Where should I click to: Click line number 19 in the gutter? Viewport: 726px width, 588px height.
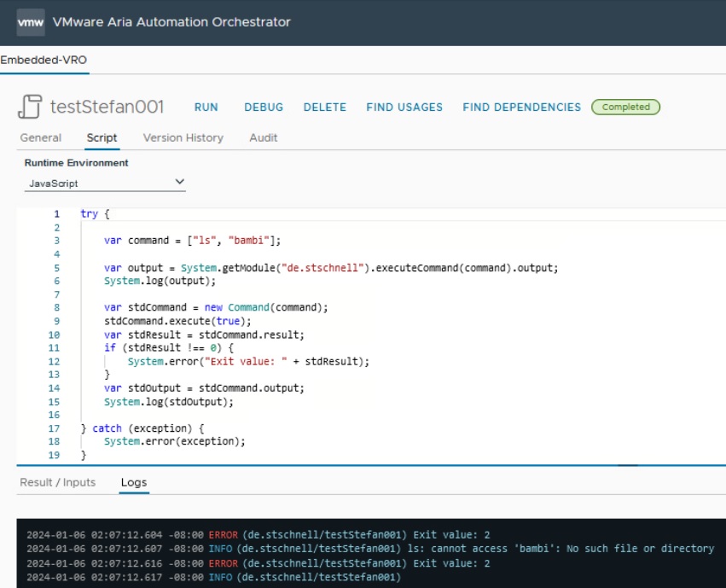point(54,455)
